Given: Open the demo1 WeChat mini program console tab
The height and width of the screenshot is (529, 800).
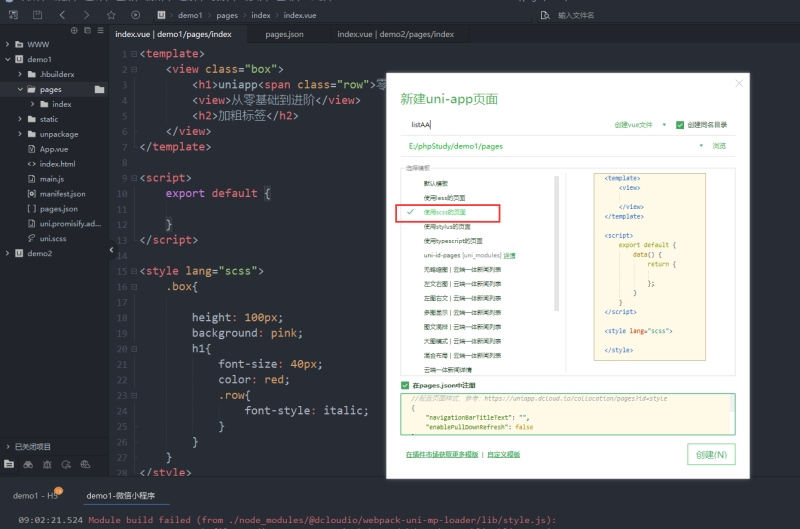Looking at the screenshot, I should coord(121,495).
